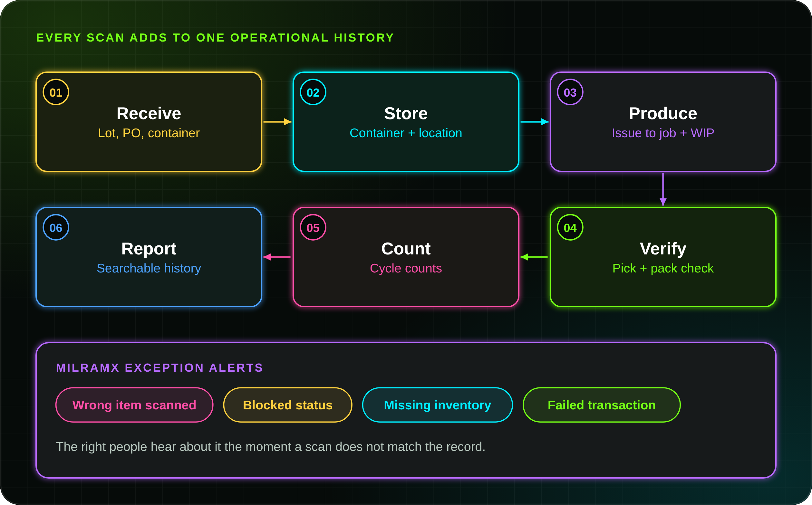Click the 04 step number badge
Viewport: 812px width, 505px height.
pyautogui.click(x=570, y=227)
